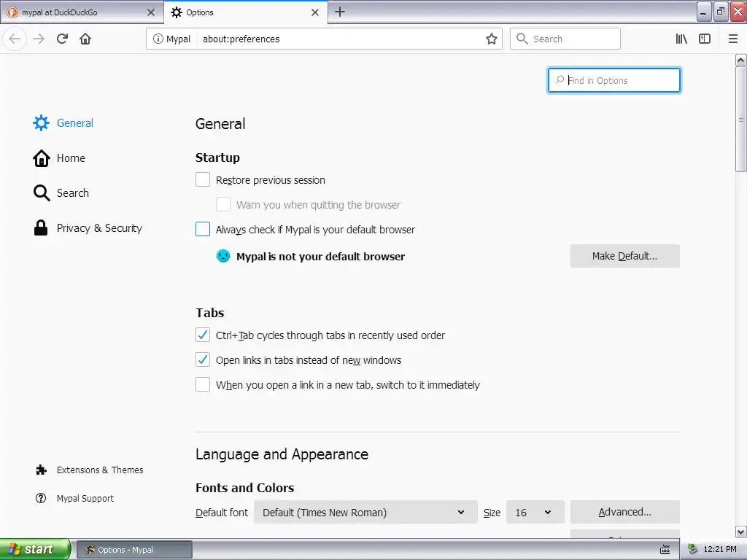Click the Windows start button
Viewport: 747px width, 560px height.
click(x=35, y=550)
